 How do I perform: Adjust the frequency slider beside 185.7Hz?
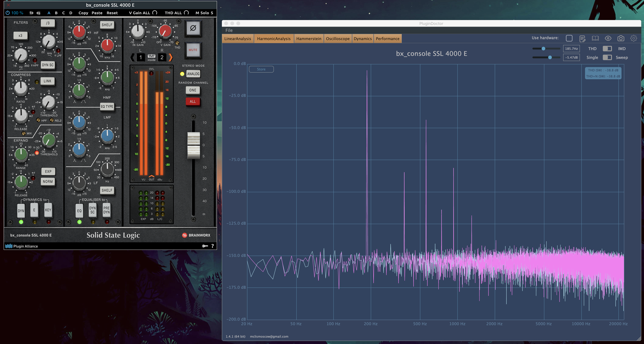pyautogui.click(x=546, y=48)
